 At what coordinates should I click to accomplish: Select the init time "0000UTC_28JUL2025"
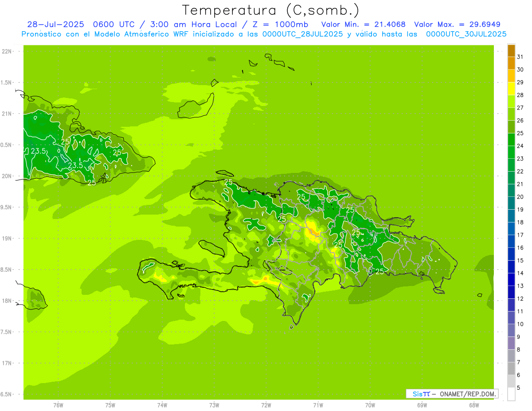[302, 34]
